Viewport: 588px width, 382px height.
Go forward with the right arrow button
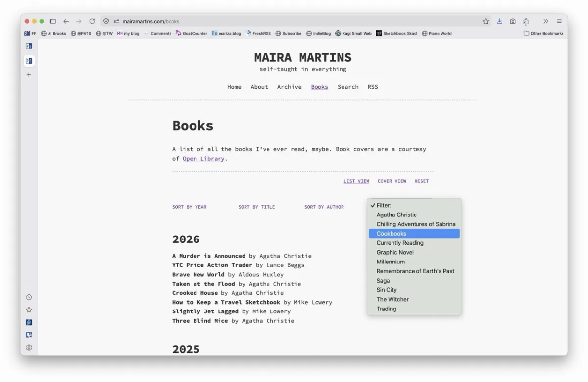[x=79, y=21]
